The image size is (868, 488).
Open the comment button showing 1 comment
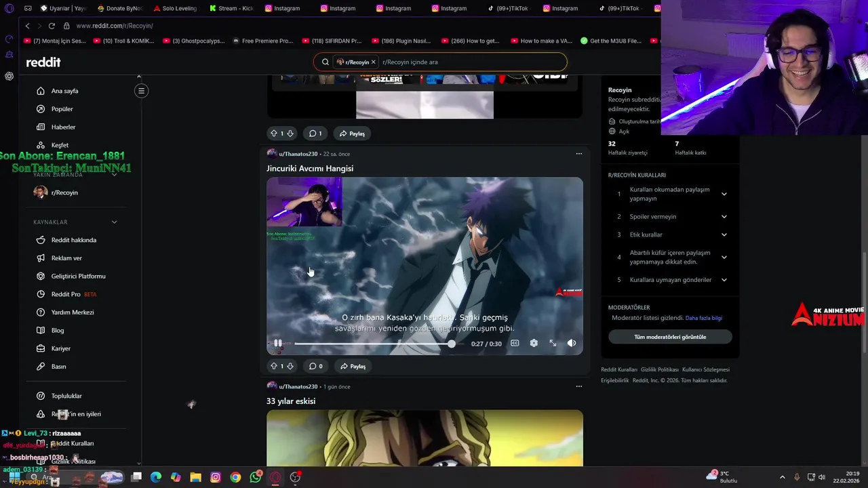315,134
